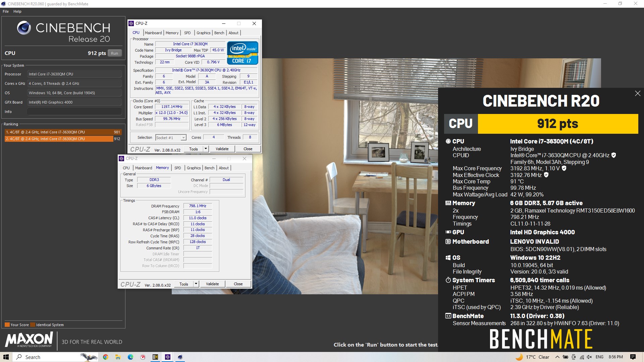
Task: Click the shield beside Max Effective Clock value
Action: [x=546, y=175]
